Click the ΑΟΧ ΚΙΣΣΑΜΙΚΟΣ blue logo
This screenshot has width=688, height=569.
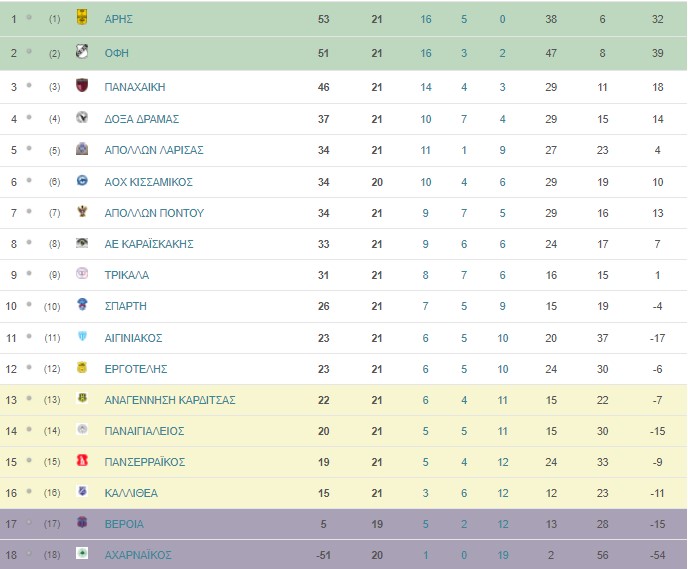tap(82, 180)
